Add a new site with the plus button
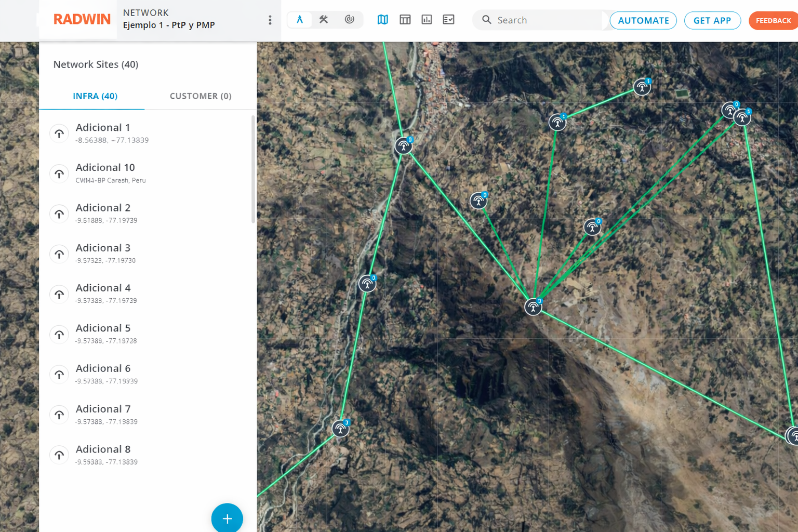 (x=227, y=518)
